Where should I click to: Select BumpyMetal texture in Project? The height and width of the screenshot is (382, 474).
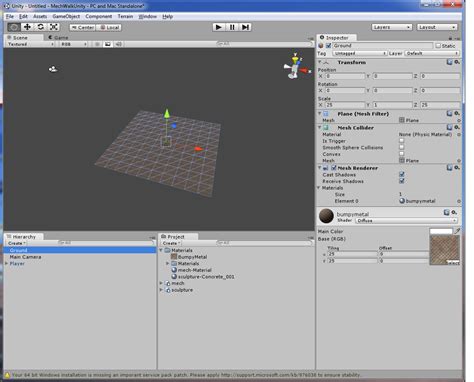[192, 257]
